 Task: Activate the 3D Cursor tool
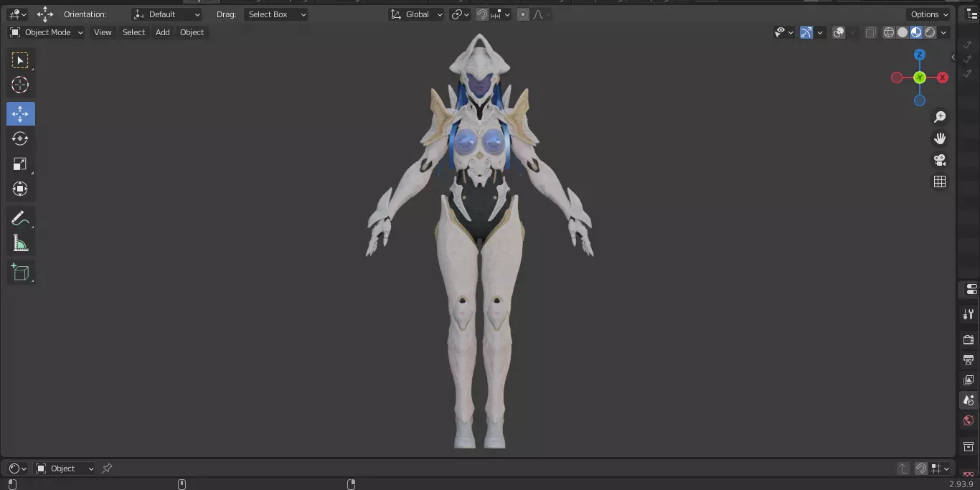(20, 85)
